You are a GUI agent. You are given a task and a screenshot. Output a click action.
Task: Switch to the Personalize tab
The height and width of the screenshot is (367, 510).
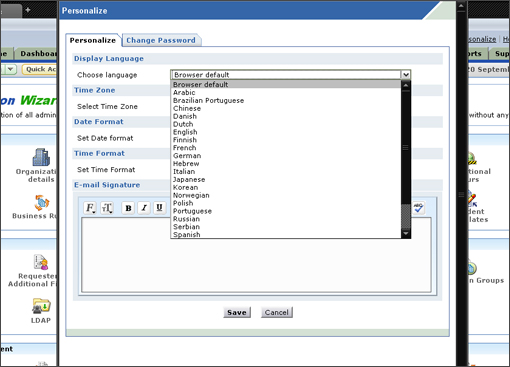(x=93, y=40)
